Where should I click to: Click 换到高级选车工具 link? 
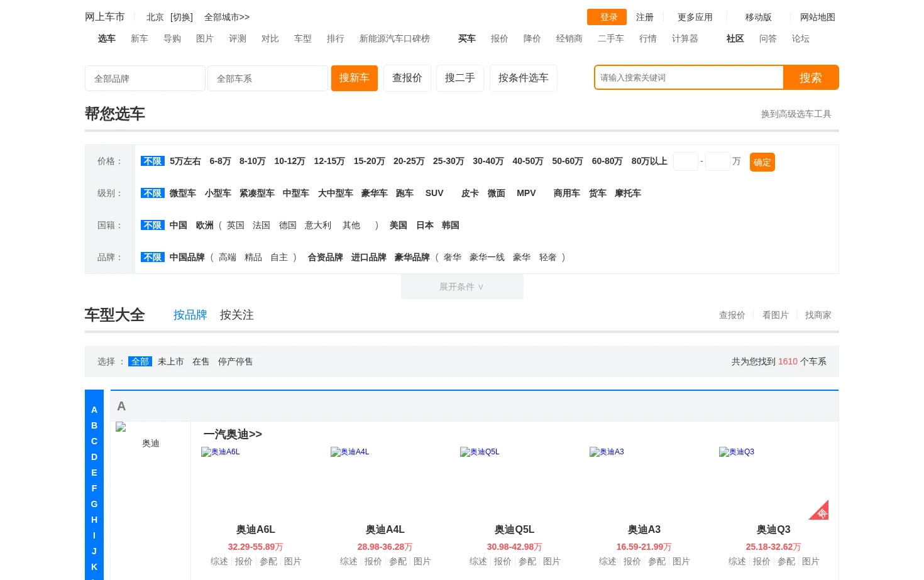796,114
